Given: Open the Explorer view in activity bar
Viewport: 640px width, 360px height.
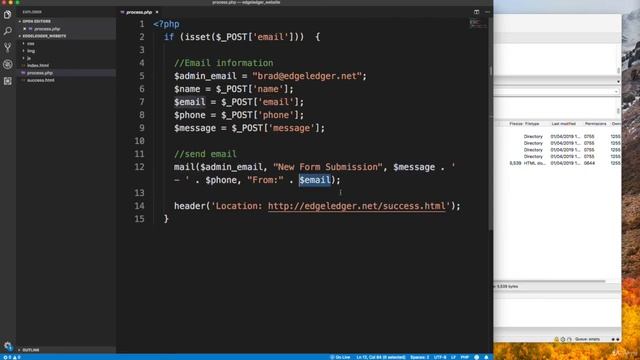Looking at the screenshot, I should [8, 15].
